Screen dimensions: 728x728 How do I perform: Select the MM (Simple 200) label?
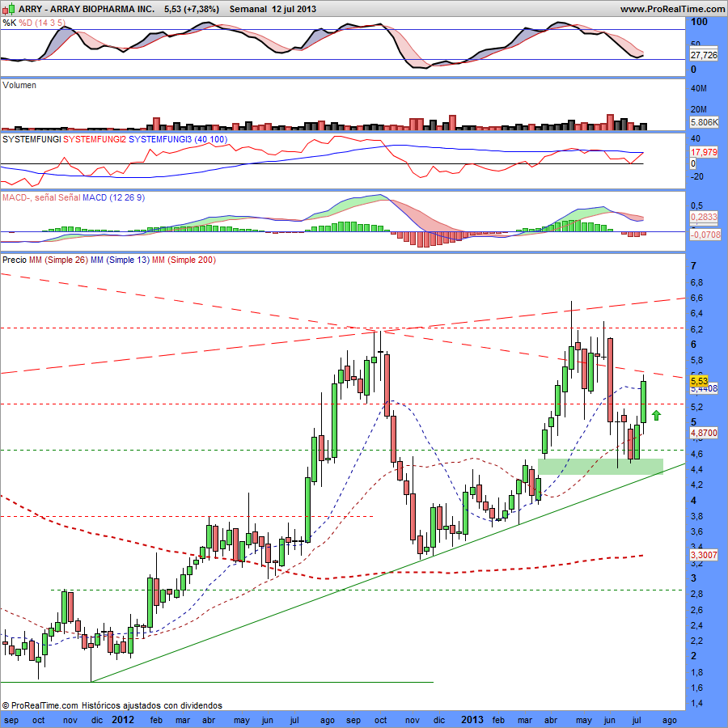[x=184, y=260]
